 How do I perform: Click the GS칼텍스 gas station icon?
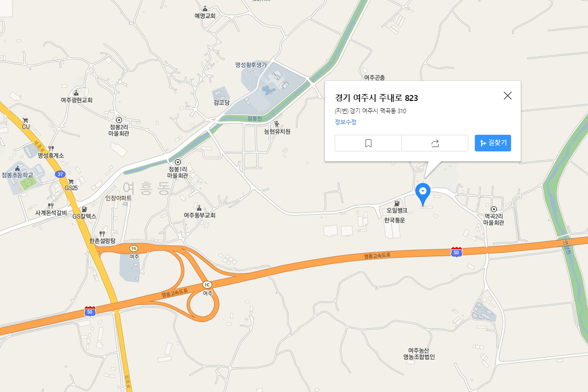[84, 209]
